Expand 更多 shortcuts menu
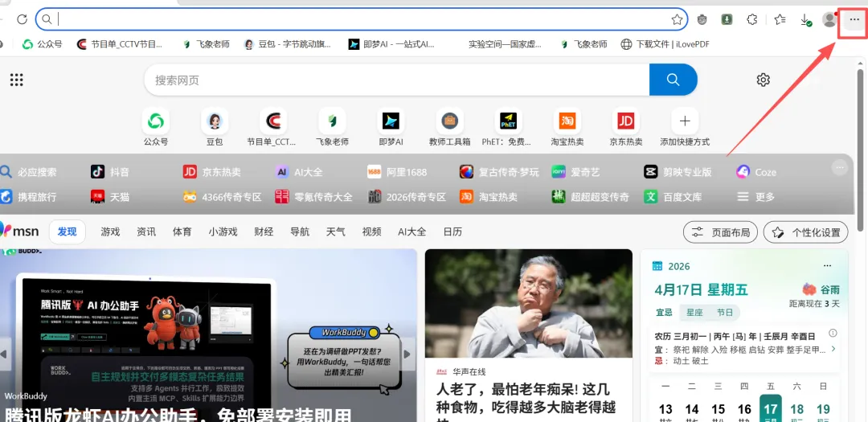Viewport: 868px width, 422px height. [755, 197]
